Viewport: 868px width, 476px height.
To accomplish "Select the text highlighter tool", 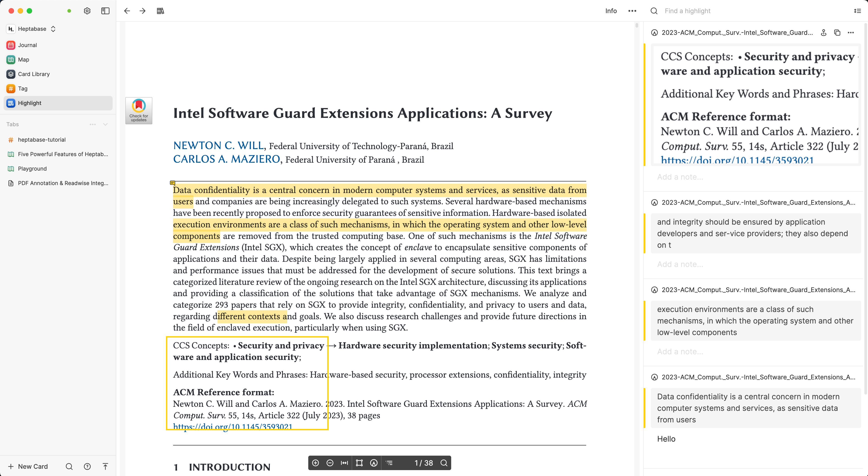I will (374, 463).
